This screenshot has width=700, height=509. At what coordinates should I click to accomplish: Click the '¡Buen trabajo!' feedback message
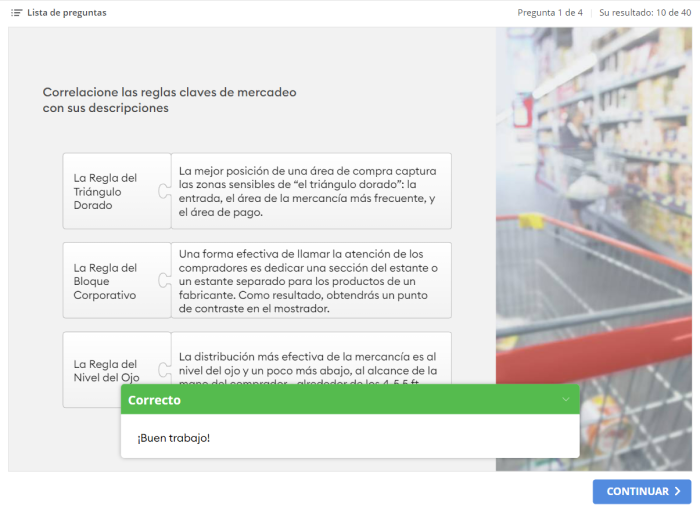(174, 438)
